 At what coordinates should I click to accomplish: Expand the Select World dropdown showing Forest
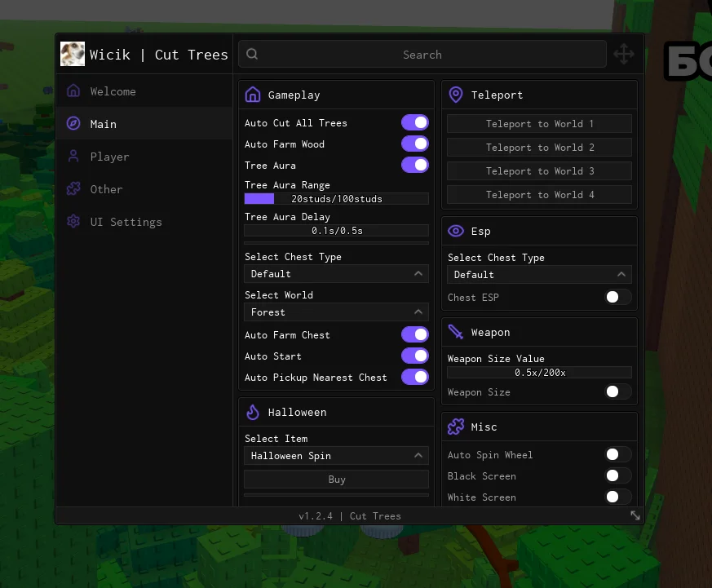336,312
